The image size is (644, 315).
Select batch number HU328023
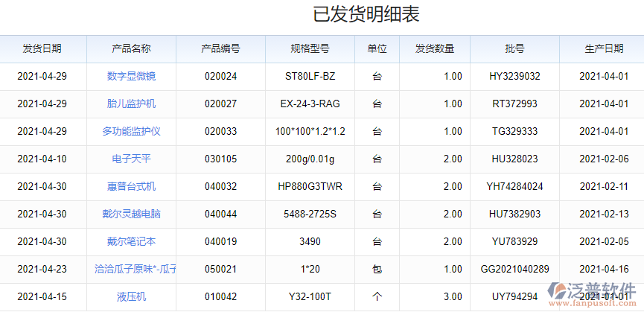coord(514,159)
